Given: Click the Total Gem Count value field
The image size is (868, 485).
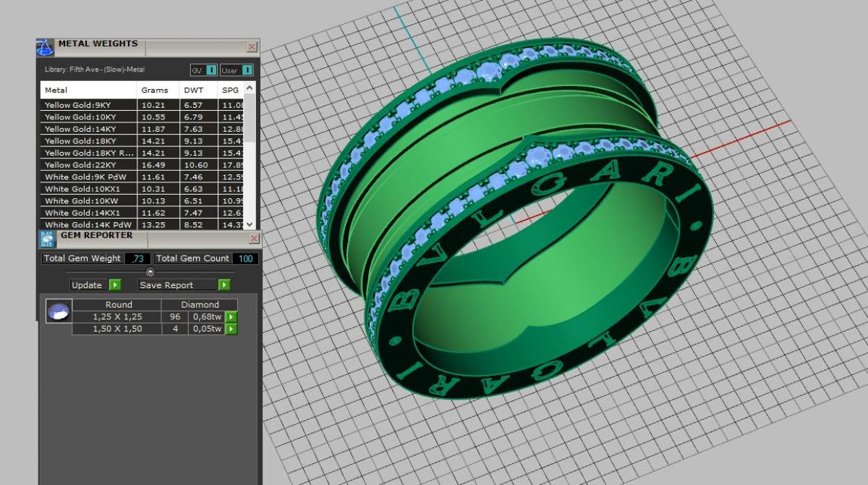Looking at the screenshot, I should [245, 258].
